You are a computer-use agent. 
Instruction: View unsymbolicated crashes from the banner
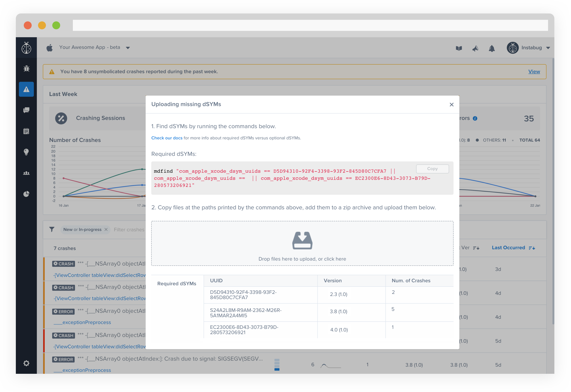[534, 72]
